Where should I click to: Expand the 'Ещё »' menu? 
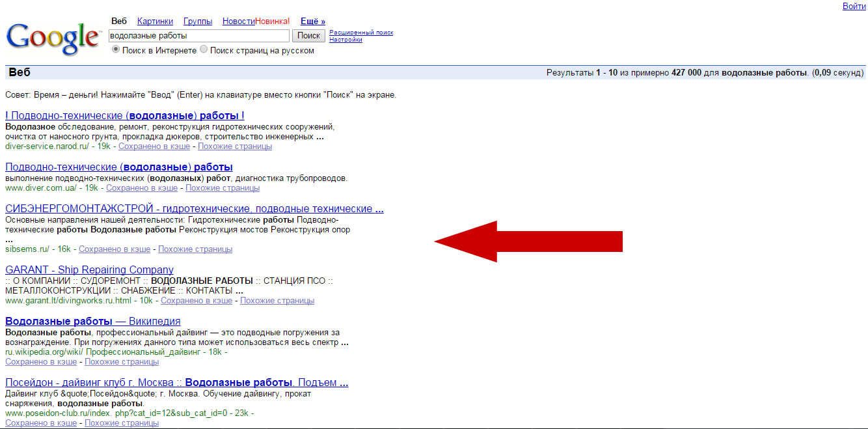[313, 21]
